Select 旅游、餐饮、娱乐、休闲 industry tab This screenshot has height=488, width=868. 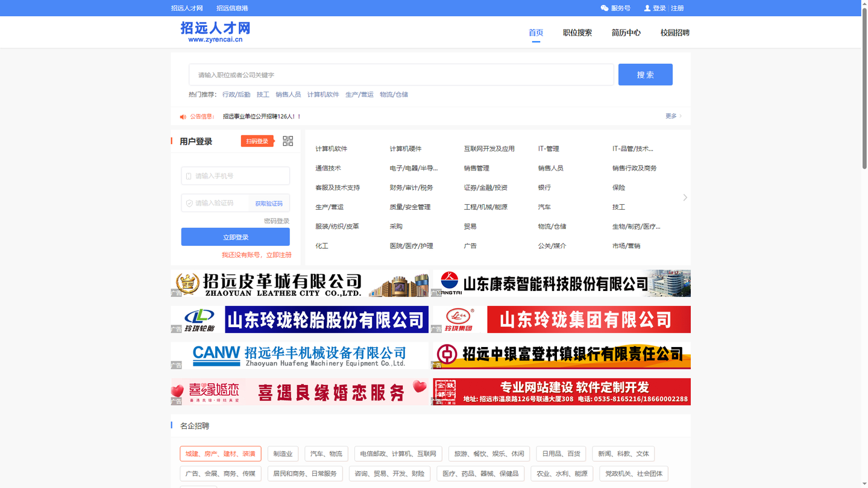coord(489,454)
